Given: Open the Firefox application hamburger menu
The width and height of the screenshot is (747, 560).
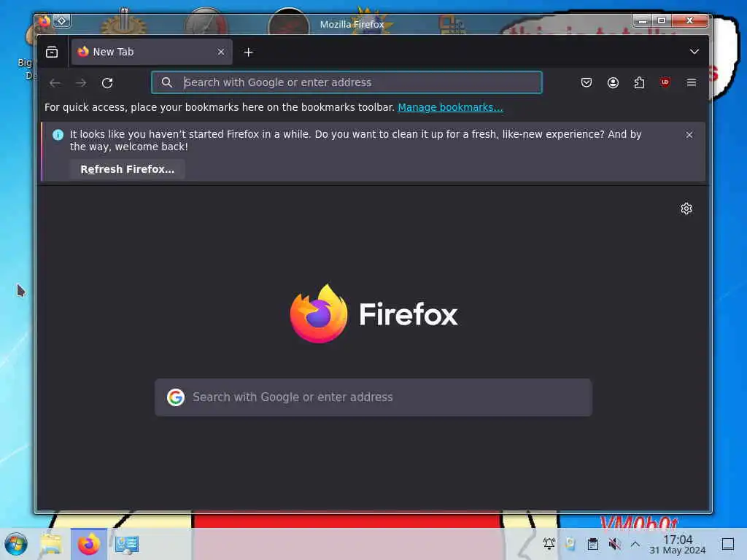Looking at the screenshot, I should [x=692, y=82].
